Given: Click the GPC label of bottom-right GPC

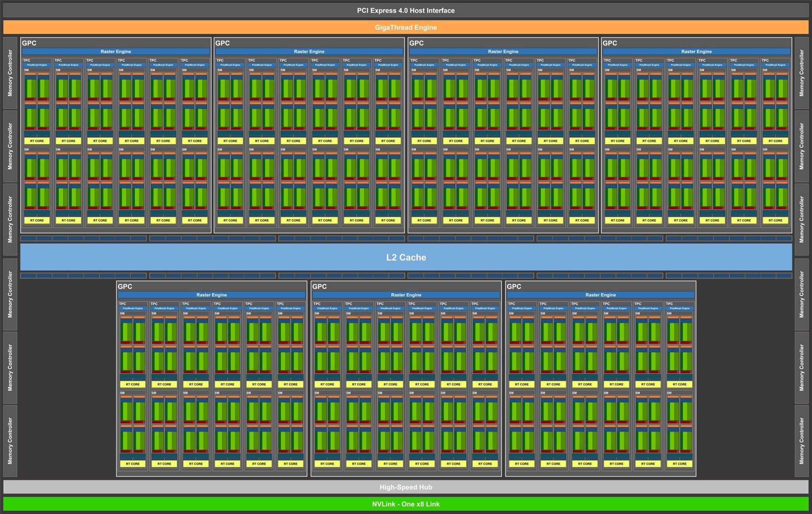Looking at the screenshot, I should [514, 287].
